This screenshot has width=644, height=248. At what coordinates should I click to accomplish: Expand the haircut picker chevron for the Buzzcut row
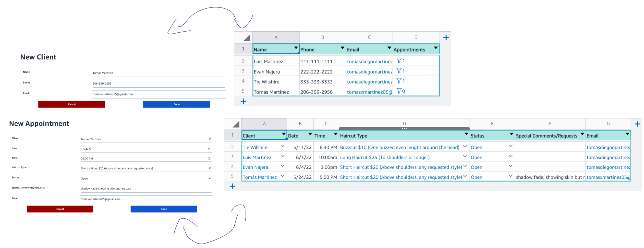465,146
